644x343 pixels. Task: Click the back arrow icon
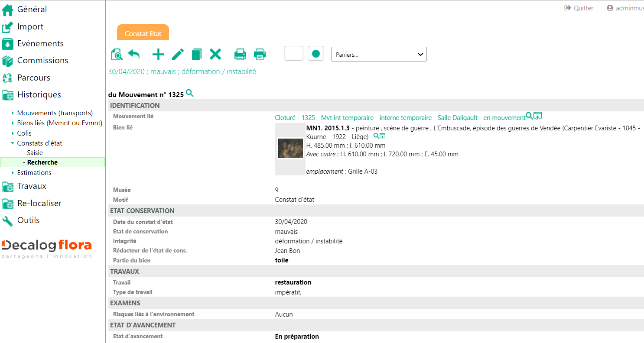(134, 55)
